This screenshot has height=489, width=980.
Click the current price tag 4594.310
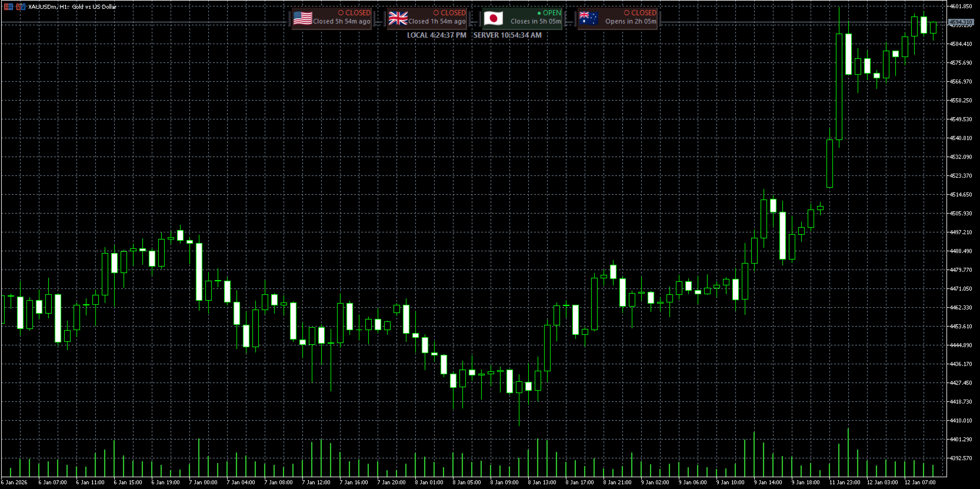click(x=961, y=22)
